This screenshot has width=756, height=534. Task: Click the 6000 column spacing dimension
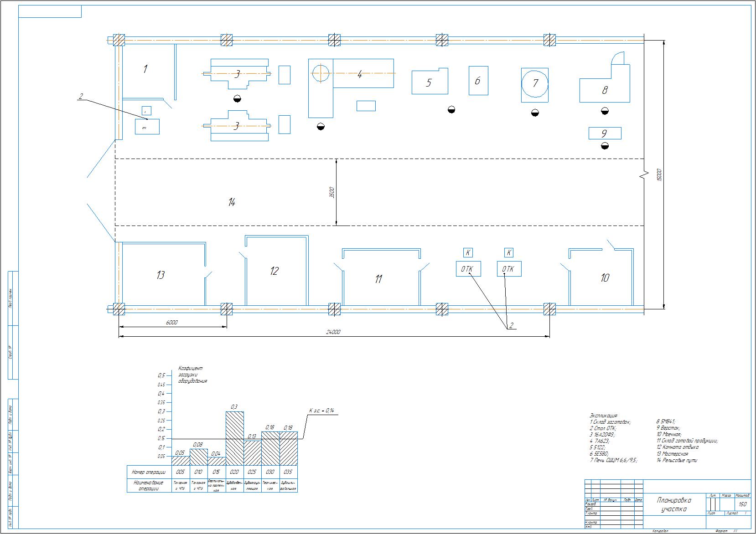(x=171, y=322)
